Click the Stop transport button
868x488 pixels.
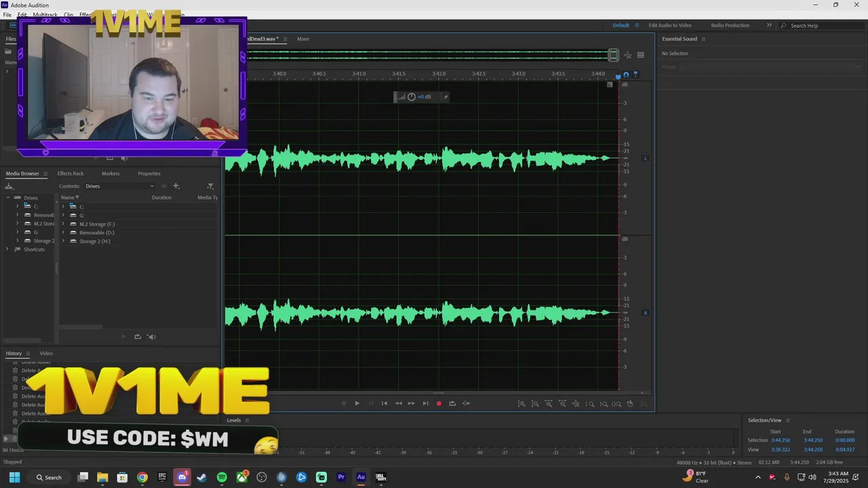coord(343,403)
